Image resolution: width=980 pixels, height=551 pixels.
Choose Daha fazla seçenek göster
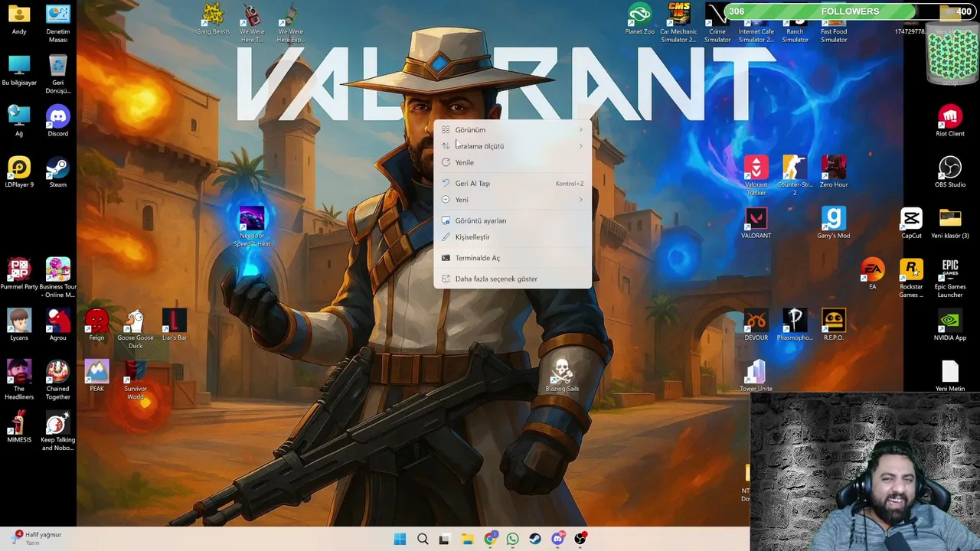click(x=512, y=279)
